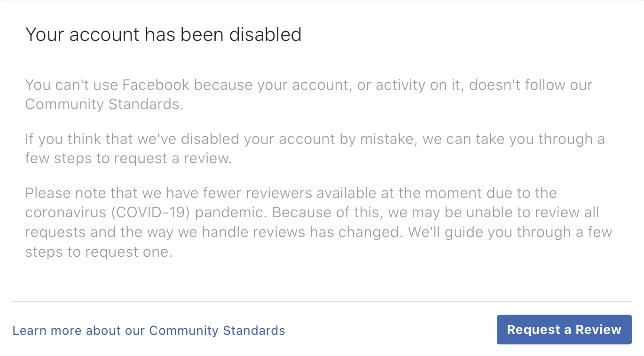Click the paragraph starting 'You can't use Facebook'
Viewport: 644px width, 356px height.
(x=308, y=95)
